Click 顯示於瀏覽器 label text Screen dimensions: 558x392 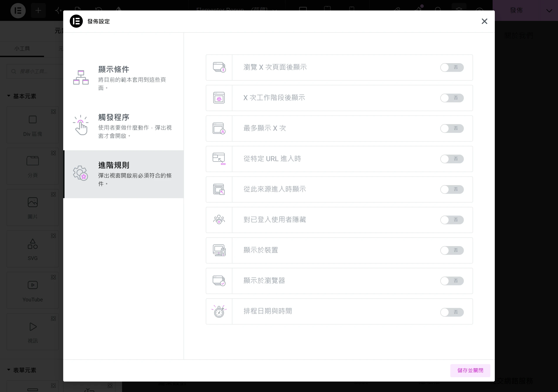click(264, 281)
